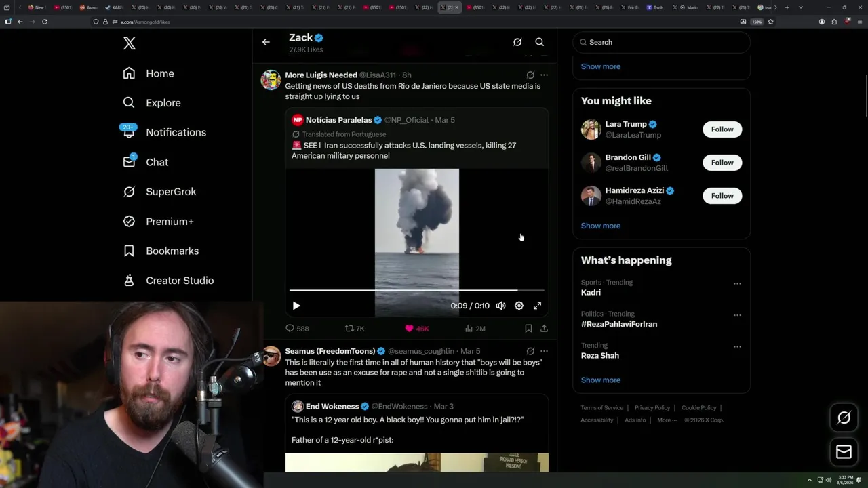
Task: Open the floating messages envelope button
Action: pos(844,451)
